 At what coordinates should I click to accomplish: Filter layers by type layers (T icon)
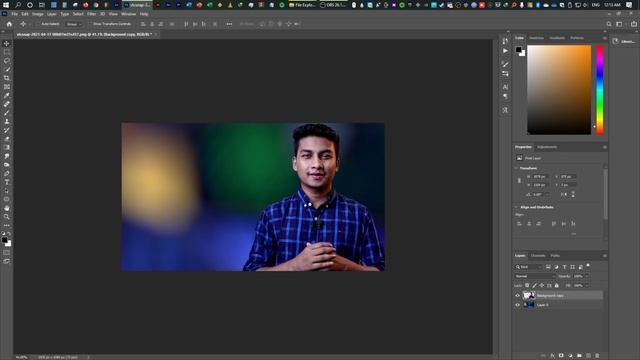click(564, 267)
